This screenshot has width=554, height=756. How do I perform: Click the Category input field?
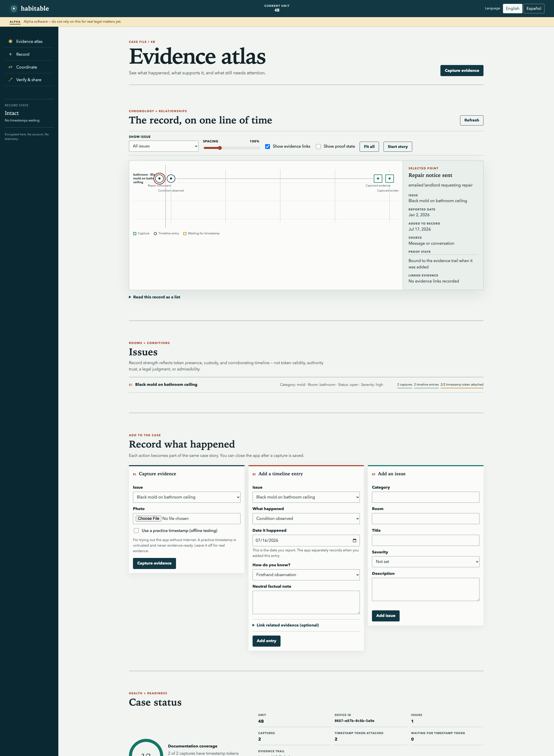[x=426, y=497]
